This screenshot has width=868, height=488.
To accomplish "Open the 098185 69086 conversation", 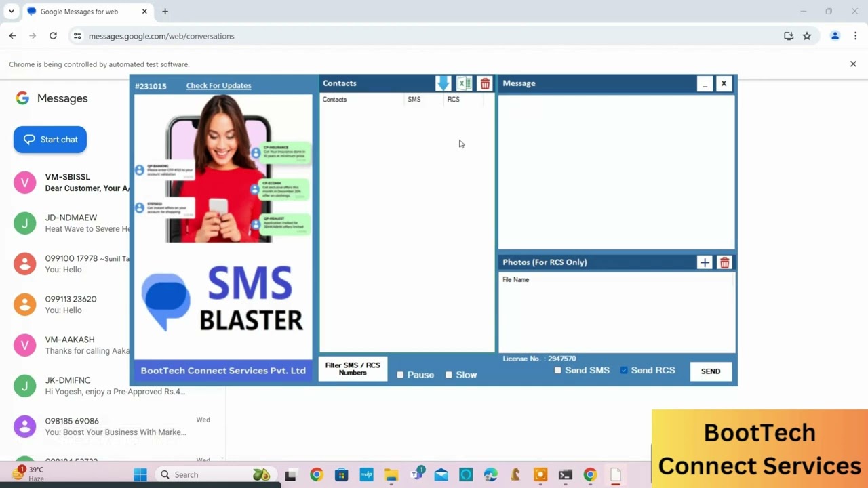I will tap(112, 426).
